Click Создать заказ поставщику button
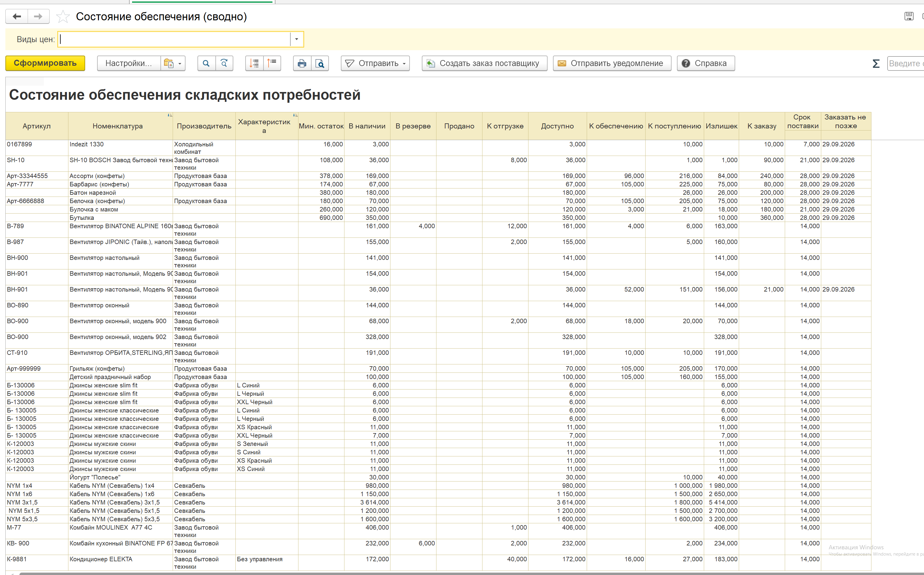This screenshot has width=924, height=575. (x=485, y=63)
